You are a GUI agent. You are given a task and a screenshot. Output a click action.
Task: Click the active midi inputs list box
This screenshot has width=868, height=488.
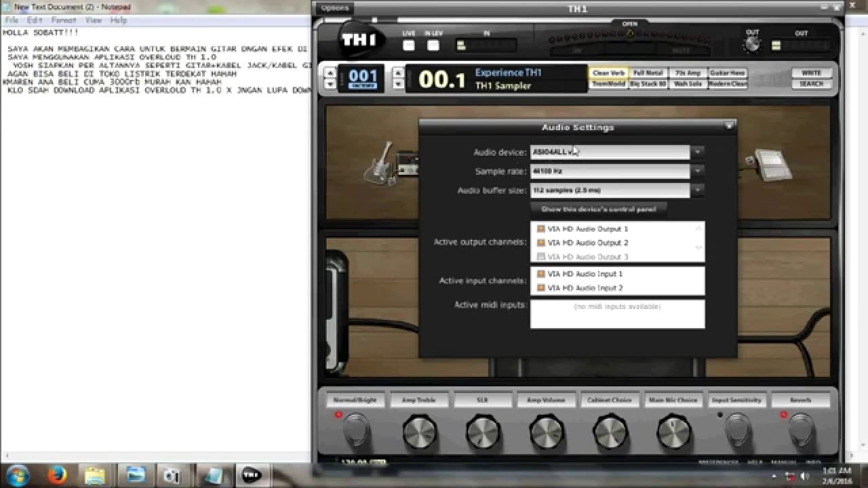[617, 314]
